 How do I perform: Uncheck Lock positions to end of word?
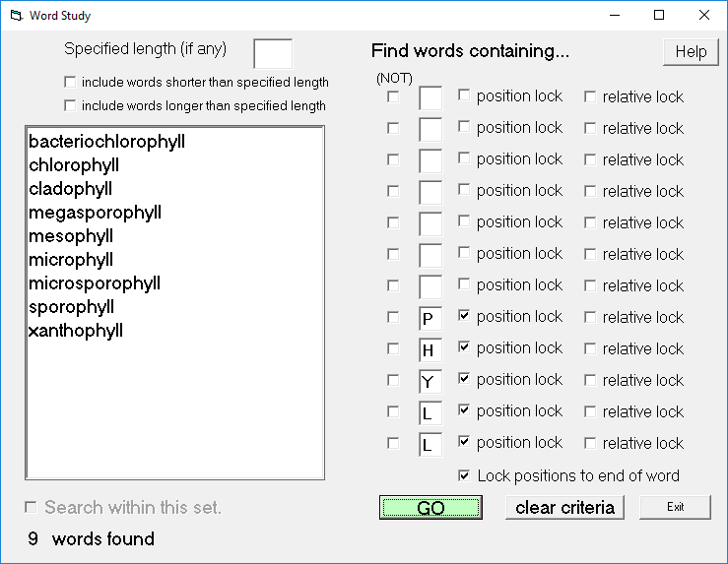tap(464, 475)
